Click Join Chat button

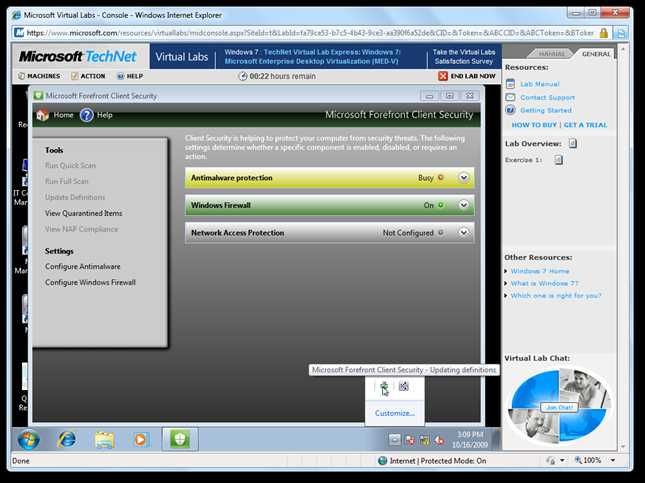coord(559,407)
